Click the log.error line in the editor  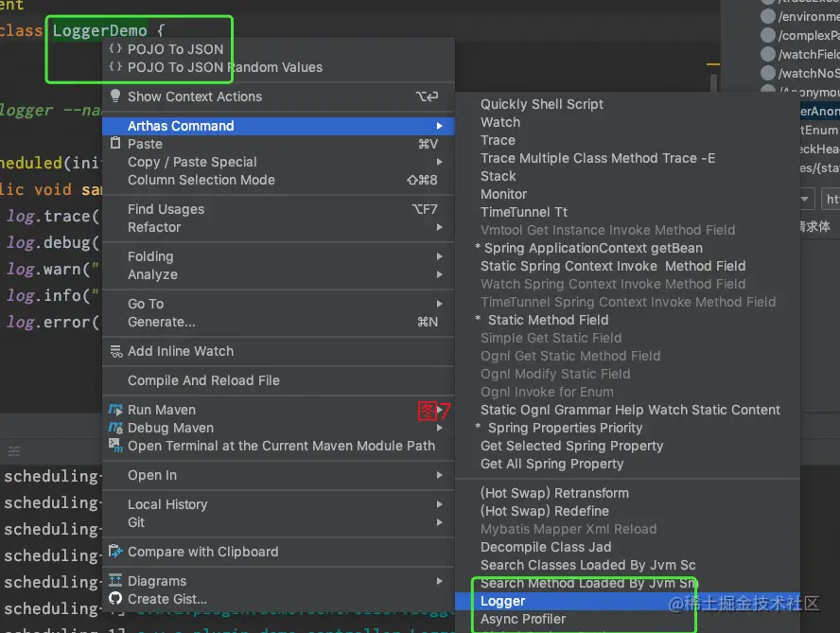[53, 322]
